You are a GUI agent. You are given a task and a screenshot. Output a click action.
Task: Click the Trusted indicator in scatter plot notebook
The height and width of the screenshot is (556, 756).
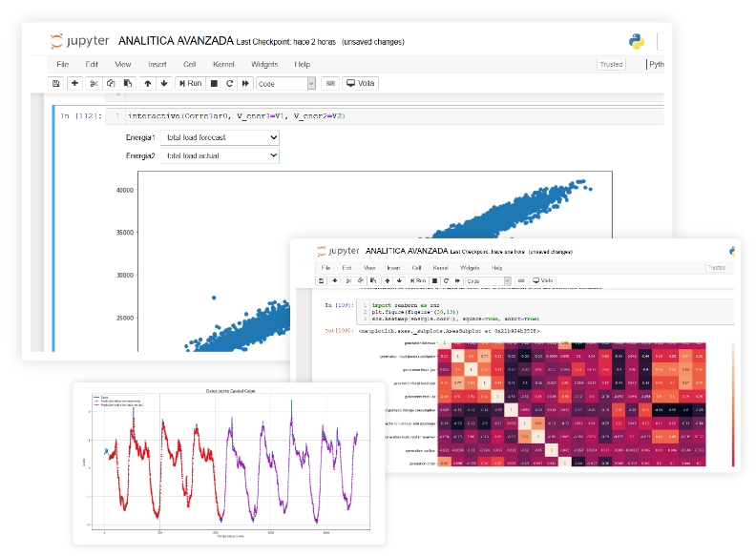(x=611, y=65)
